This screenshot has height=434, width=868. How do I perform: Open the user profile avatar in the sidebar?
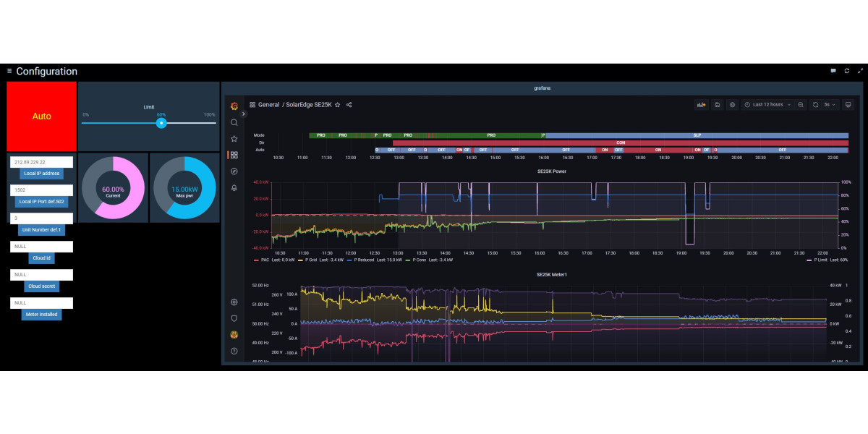(x=234, y=334)
